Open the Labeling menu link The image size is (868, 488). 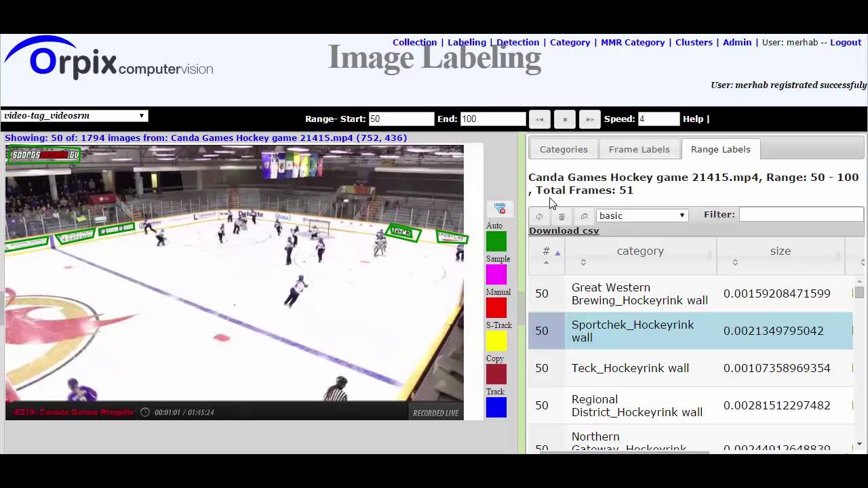467,42
